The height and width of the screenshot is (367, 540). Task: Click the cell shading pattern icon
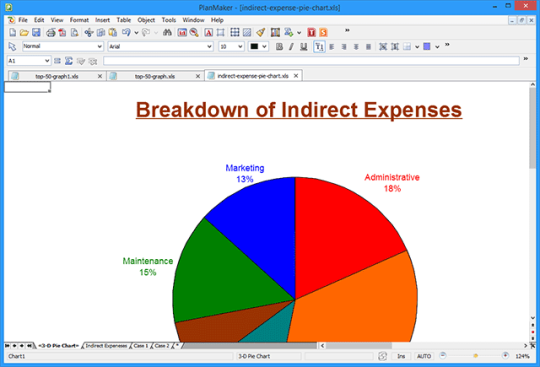(x=247, y=32)
